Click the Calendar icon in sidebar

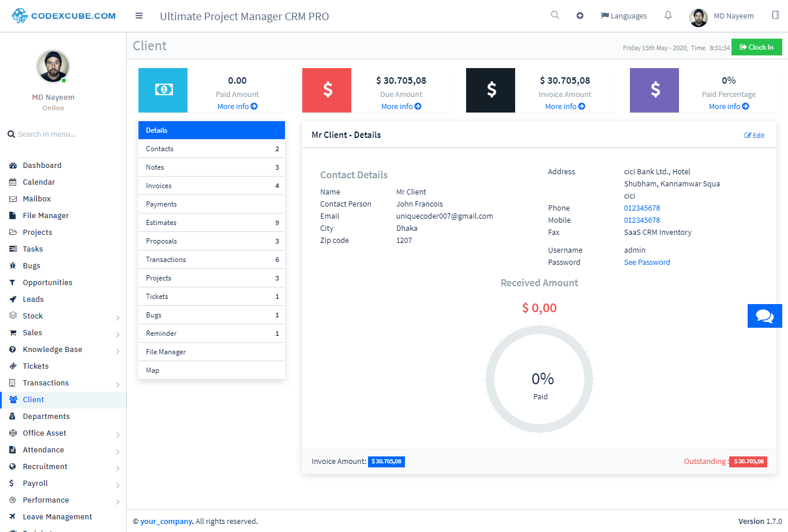(13, 182)
